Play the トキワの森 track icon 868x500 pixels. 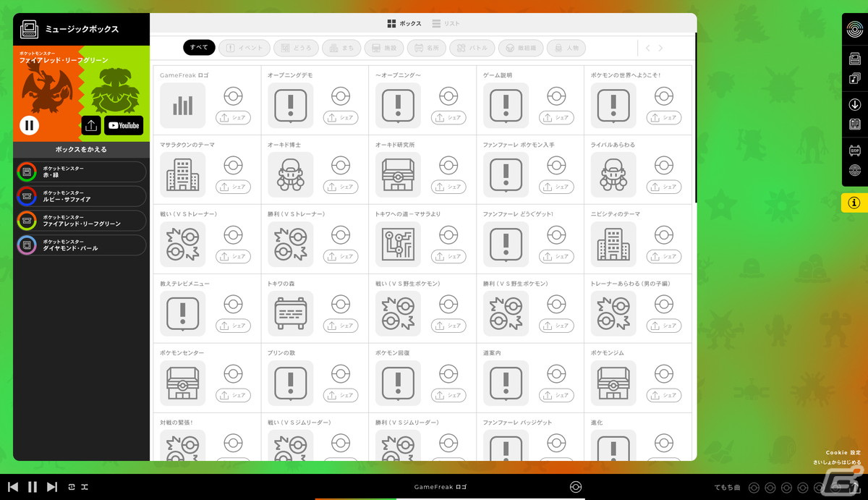click(x=290, y=313)
